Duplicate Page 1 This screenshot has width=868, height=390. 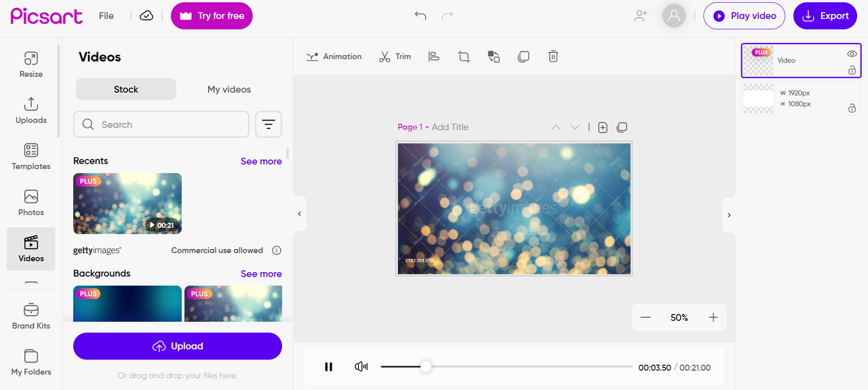pyautogui.click(x=622, y=127)
